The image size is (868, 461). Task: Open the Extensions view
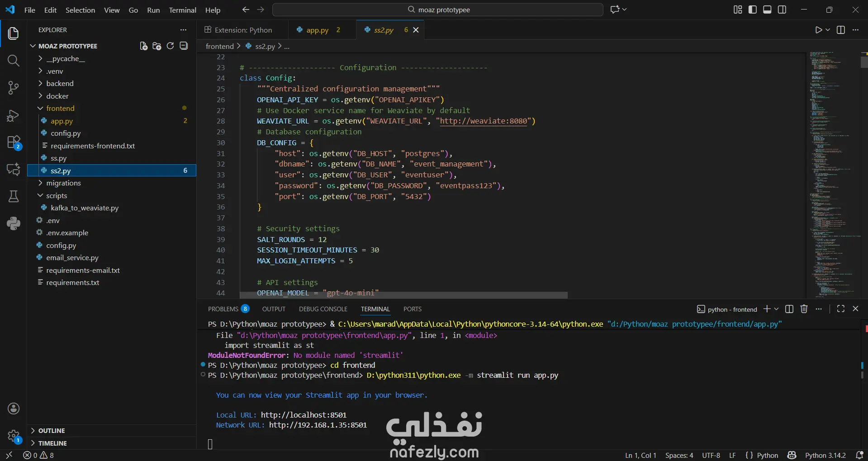click(x=14, y=143)
